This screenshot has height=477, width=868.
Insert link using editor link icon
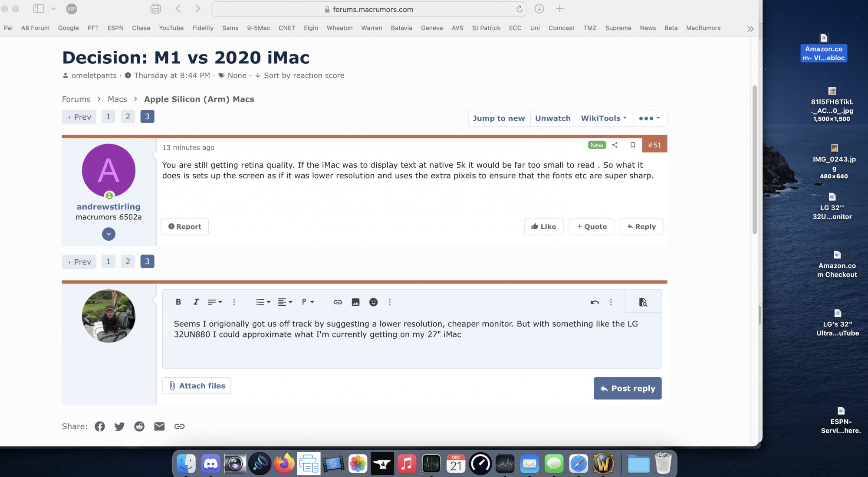pyautogui.click(x=338, y=302)
